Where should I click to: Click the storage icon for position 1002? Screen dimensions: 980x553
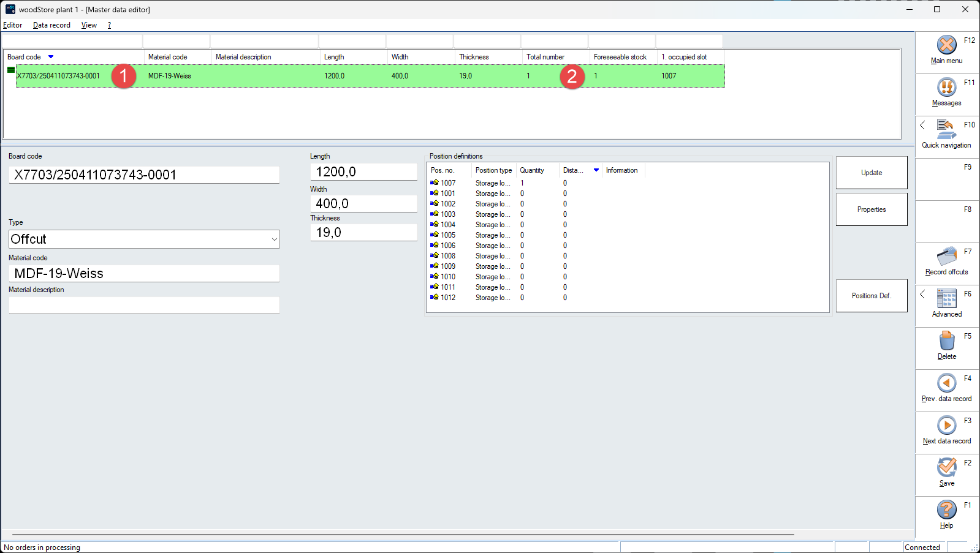coord(435,203)
